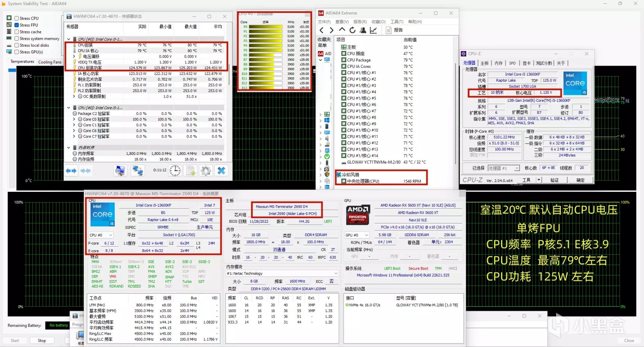Open the #1: Netac Technology memory module dropdown

tap(282, 273)
